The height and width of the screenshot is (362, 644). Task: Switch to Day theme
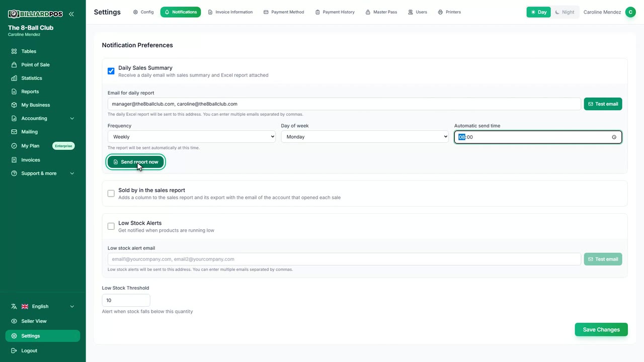pos(539,12)
